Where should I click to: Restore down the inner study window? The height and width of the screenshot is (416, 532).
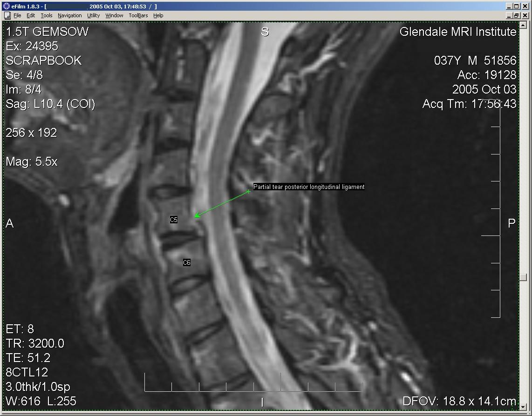click(517, 15)
